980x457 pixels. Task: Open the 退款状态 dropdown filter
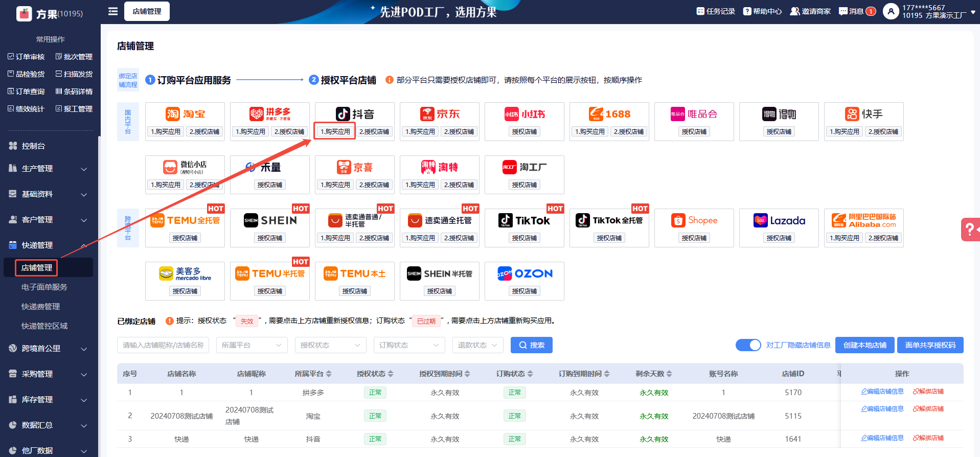(x=478, y=345)
